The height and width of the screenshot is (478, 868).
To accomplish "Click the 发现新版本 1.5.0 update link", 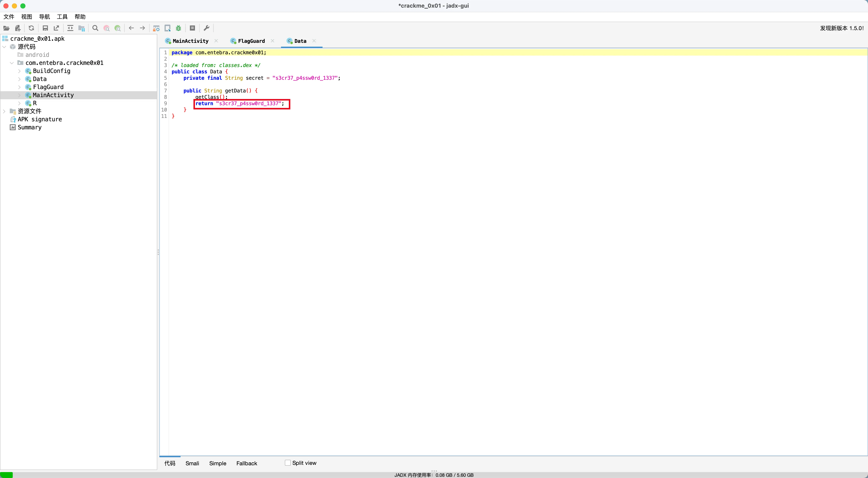I will pos(841,28).
